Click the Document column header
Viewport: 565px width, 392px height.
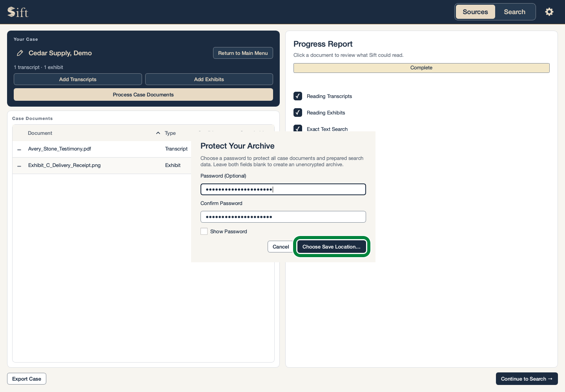pos(40,133)
